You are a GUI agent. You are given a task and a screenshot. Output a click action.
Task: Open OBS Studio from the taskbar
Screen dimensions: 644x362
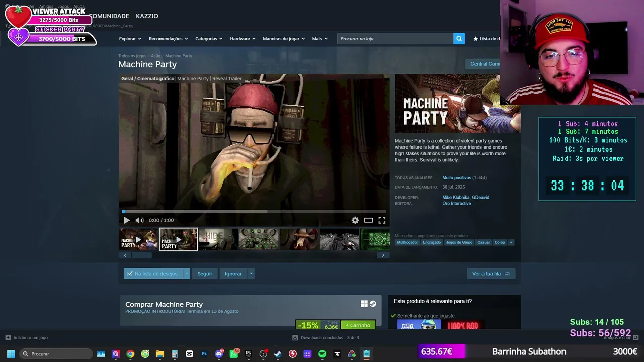(263, 354)
